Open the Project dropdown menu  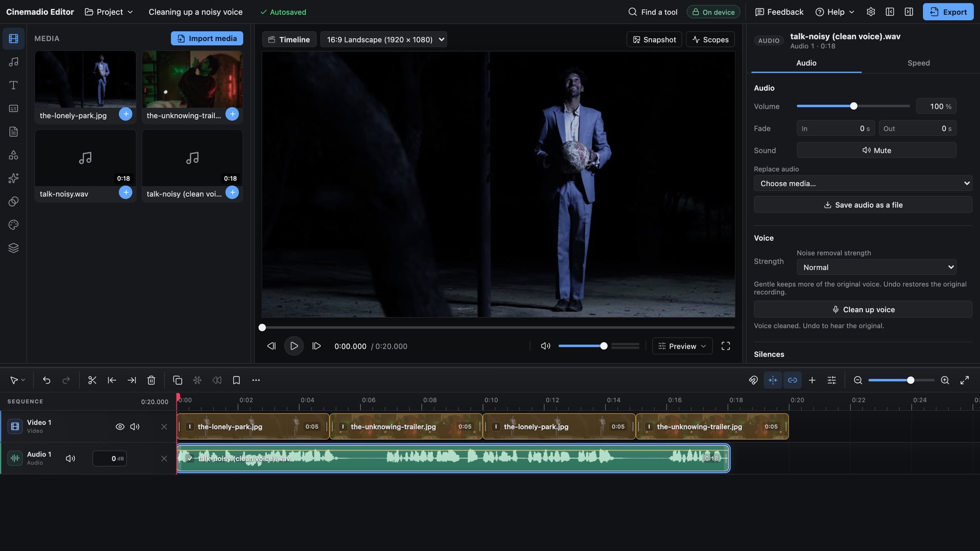coord(109,12)
